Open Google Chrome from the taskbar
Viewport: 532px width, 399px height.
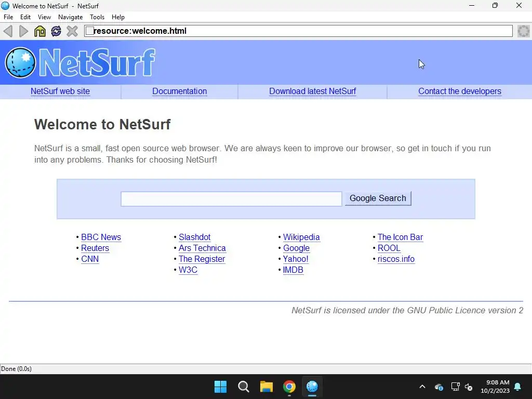(289, 387)
